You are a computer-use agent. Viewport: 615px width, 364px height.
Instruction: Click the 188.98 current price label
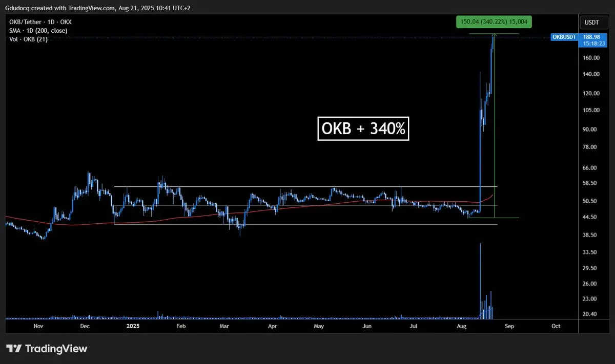coord(591,37)
